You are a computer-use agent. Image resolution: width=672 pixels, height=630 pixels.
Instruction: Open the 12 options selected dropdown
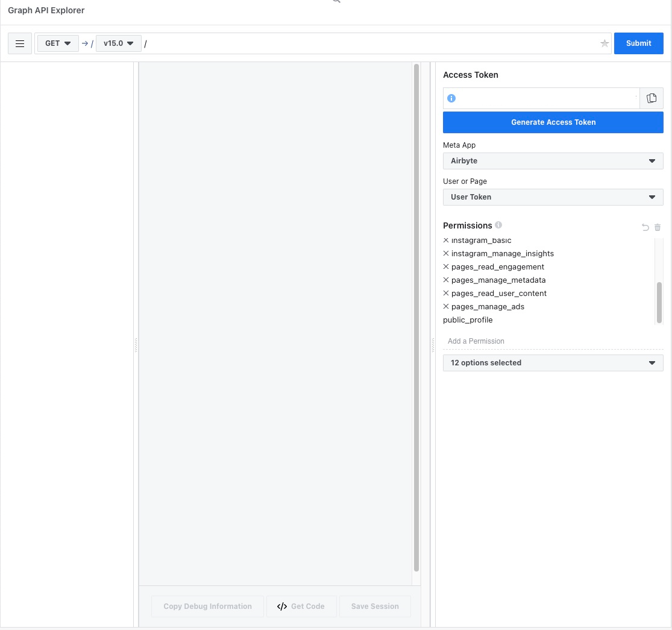point(553,363)
